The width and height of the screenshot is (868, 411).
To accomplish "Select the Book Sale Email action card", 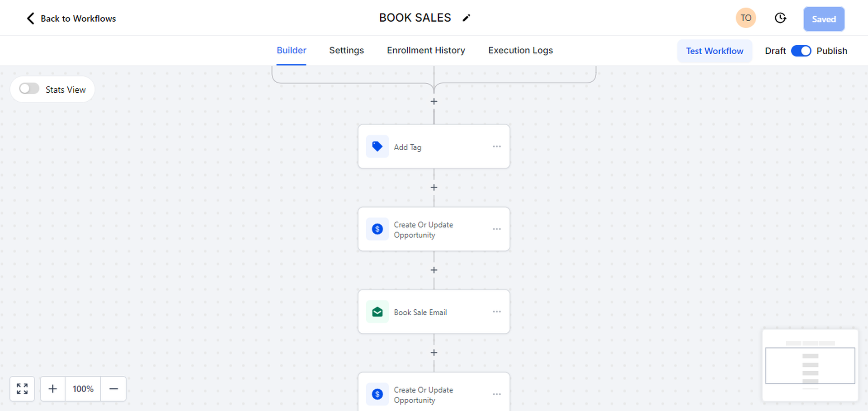I will point(434,312).
